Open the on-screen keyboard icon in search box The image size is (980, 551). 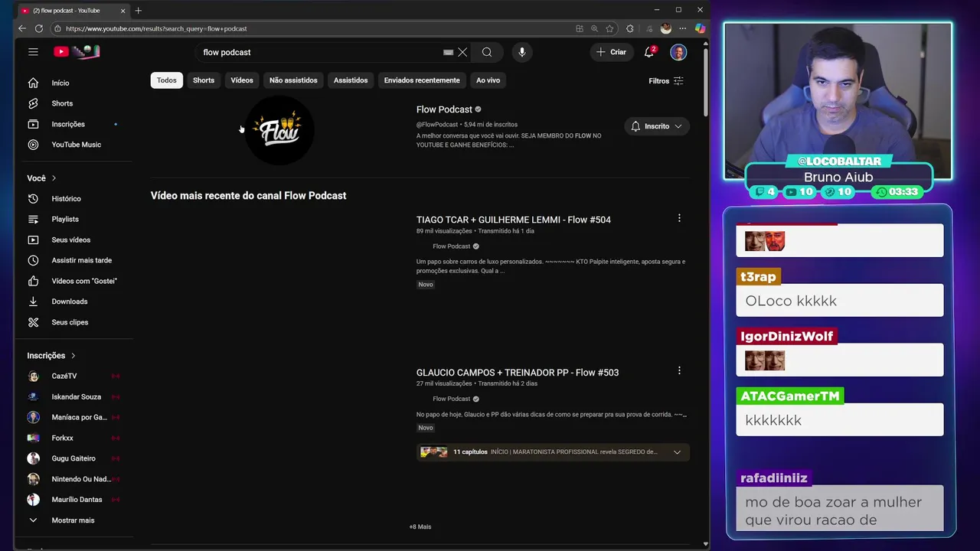coord(448,52)
